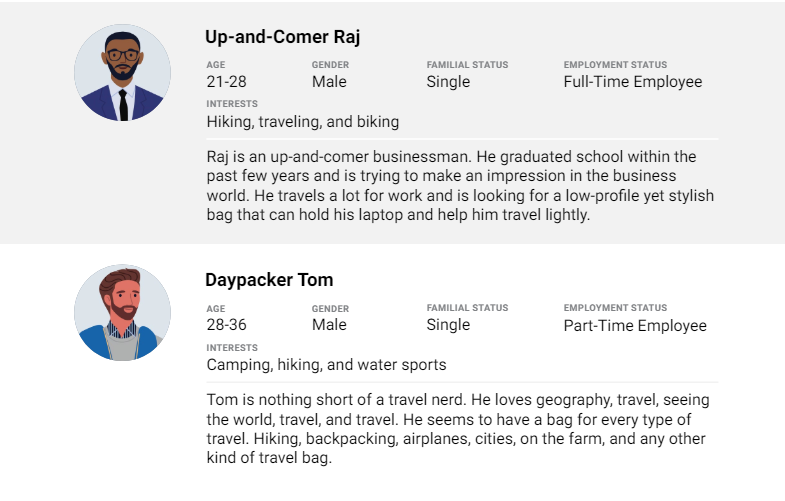Click the Interests label in Tom's card
Viewport: 785px width, 501px height.
pos(232,348)
